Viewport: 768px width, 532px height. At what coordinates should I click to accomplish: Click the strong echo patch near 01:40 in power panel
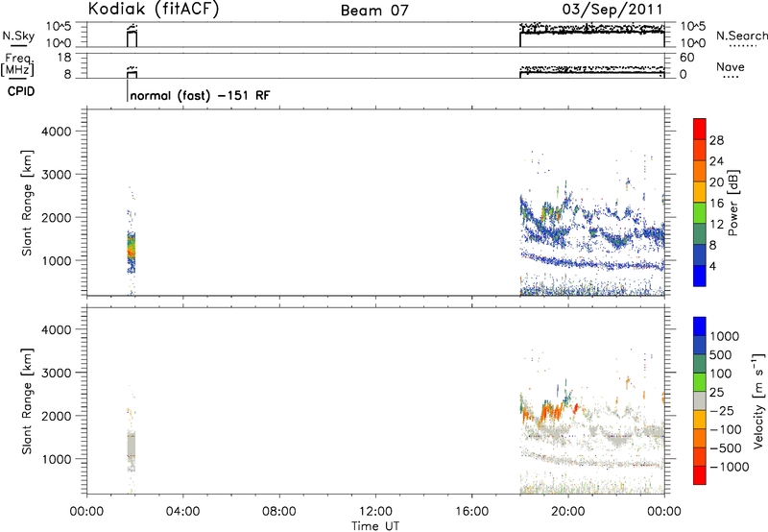tap(131, 251)
